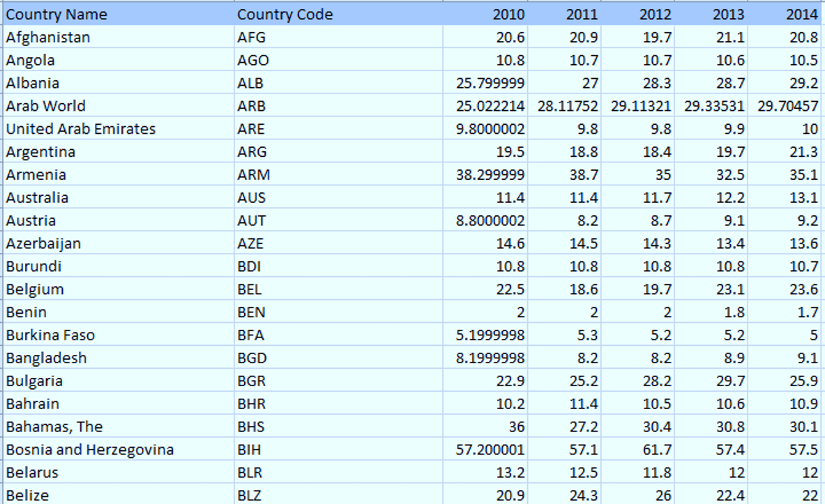
Task: Click the Country Name header cell
Action: coord(117,15)
